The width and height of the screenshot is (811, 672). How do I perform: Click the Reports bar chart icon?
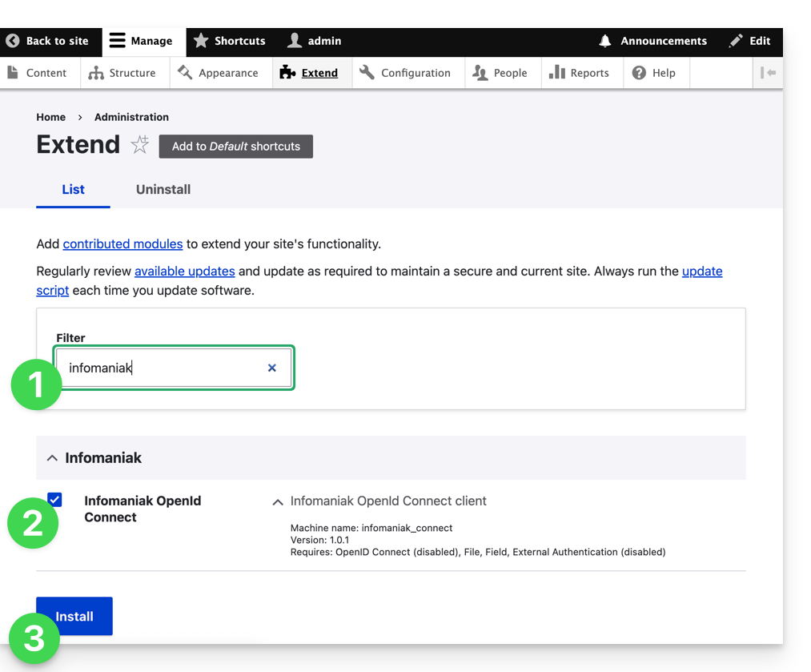557,72
